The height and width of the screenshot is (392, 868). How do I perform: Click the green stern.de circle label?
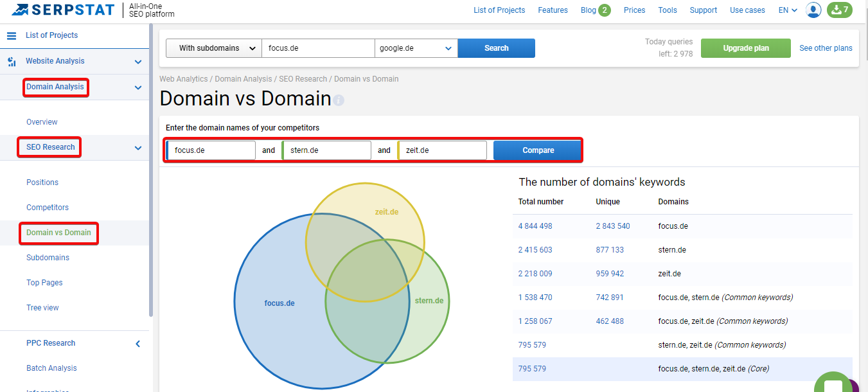429,301
